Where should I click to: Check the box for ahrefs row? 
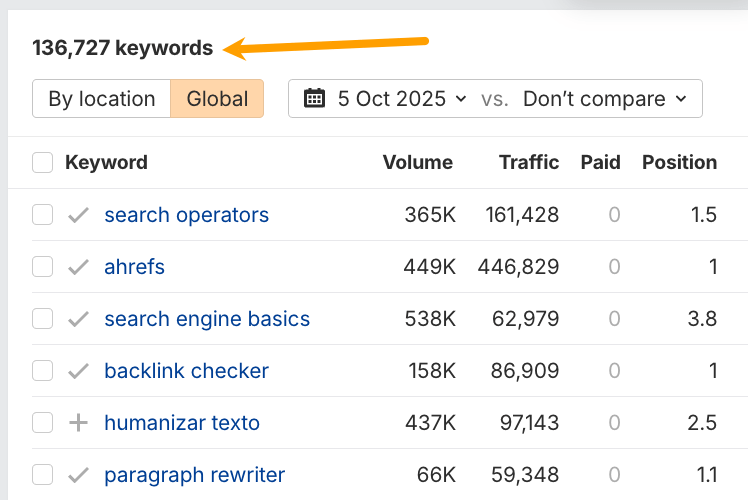[42, 267]
